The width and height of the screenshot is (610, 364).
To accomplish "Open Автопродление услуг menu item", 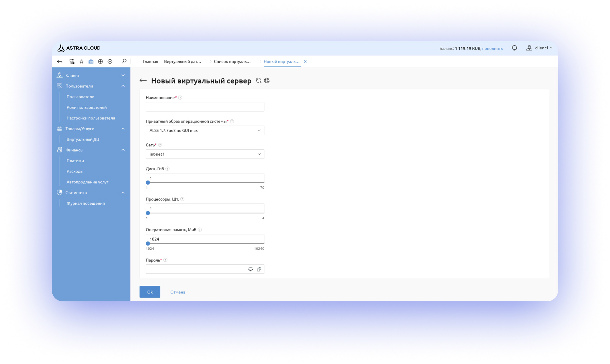I will pos(87,182).
